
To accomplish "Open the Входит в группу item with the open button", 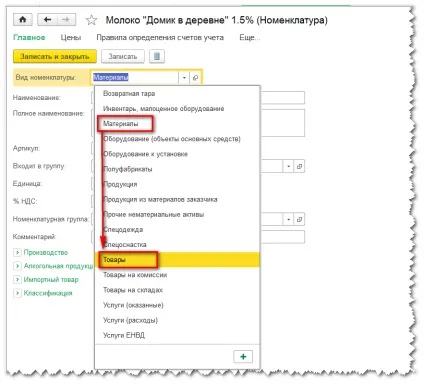I will point(299,166).
